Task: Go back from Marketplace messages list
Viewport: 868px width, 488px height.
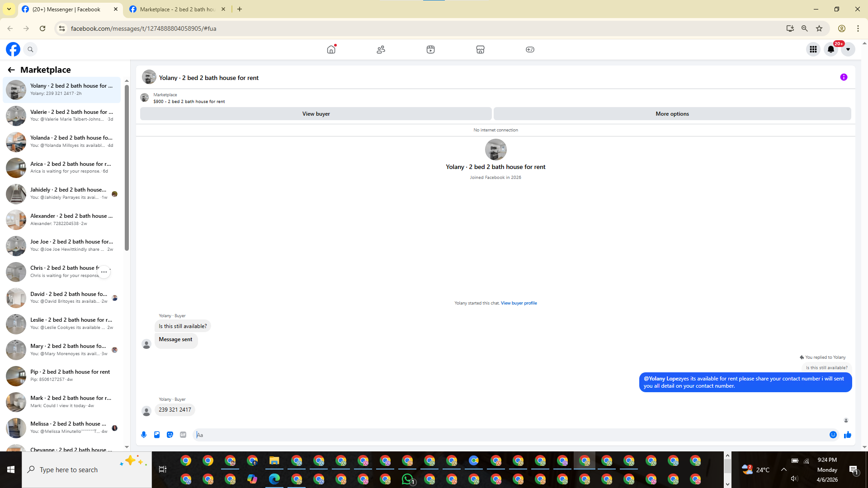Action: pos(11,70)
